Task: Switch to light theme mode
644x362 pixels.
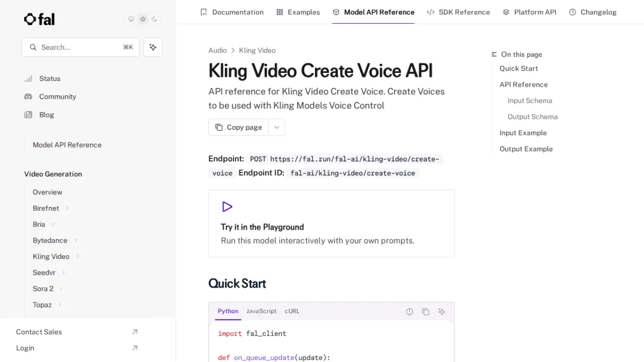Action: (x=143, y=19)
